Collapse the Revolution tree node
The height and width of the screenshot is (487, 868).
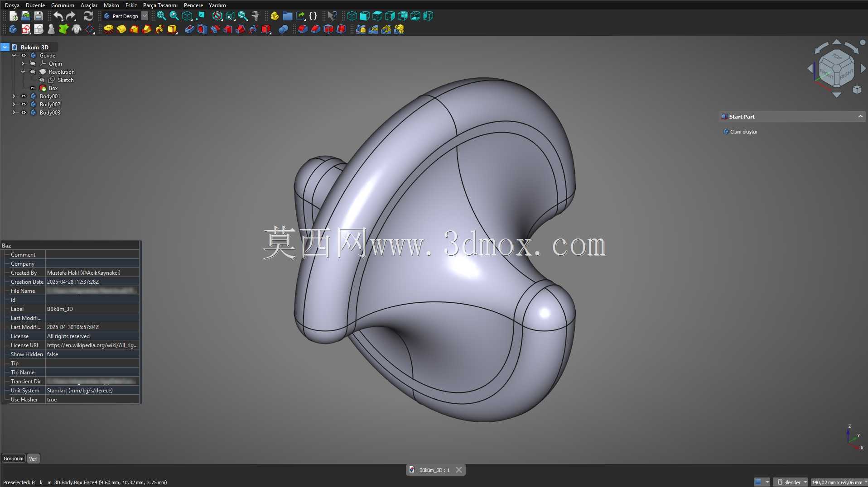point(23,72)
